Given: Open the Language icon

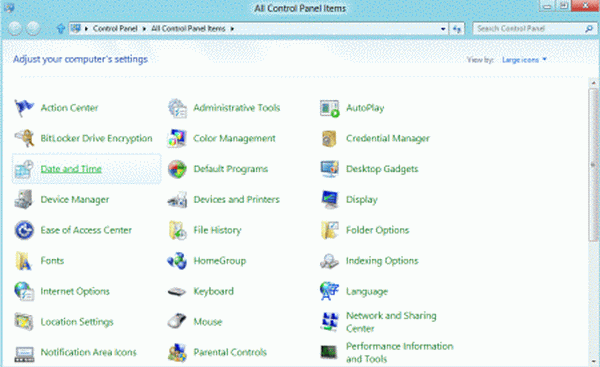Looking at the screenshot, I should click(x=329, y=292).
